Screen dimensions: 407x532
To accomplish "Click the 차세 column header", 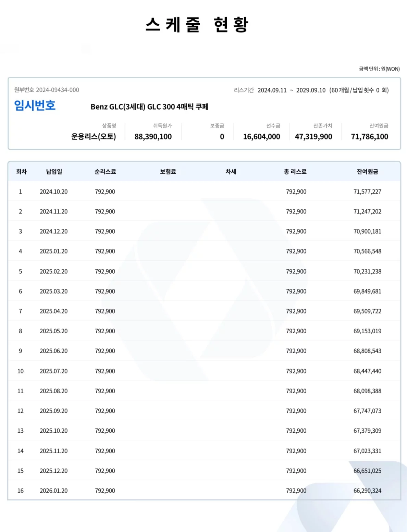I will pos(231,172).
